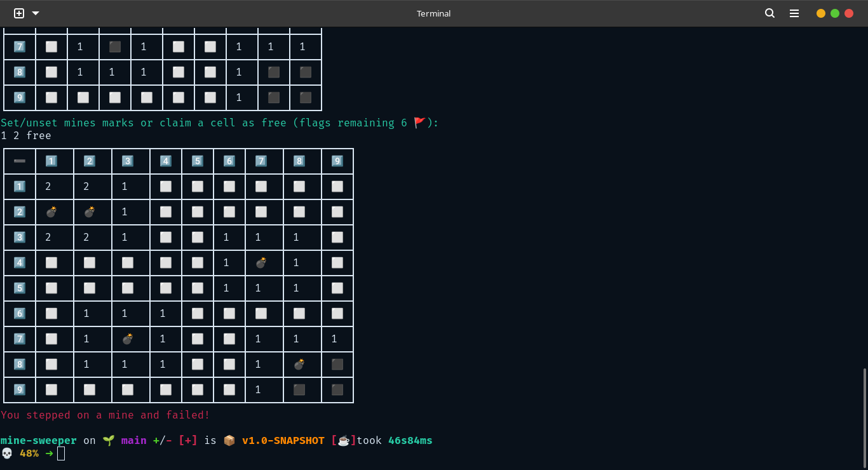Click the white square at lower board row 1 column 9
Viewport: 868px width, 470px height.
point(337,186)
